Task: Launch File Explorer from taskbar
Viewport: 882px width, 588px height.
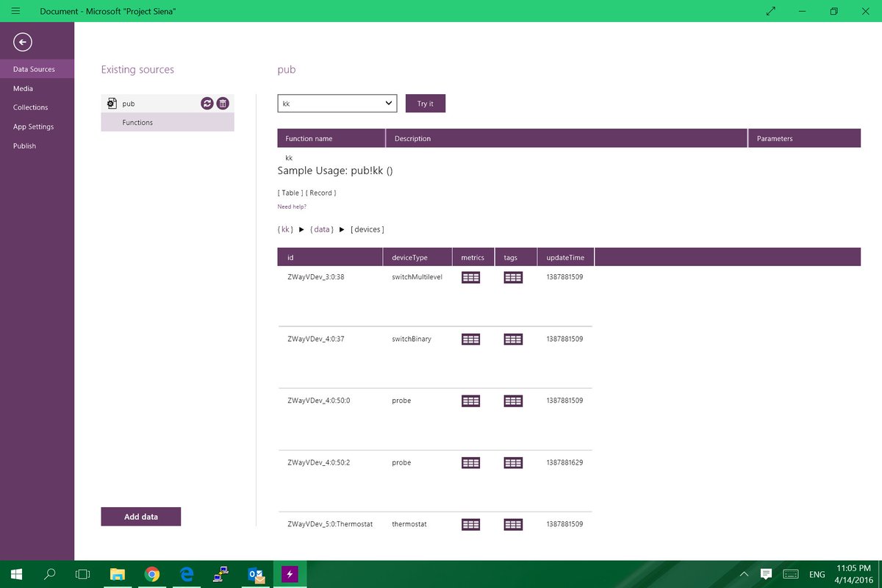Action: click(118, 574)
